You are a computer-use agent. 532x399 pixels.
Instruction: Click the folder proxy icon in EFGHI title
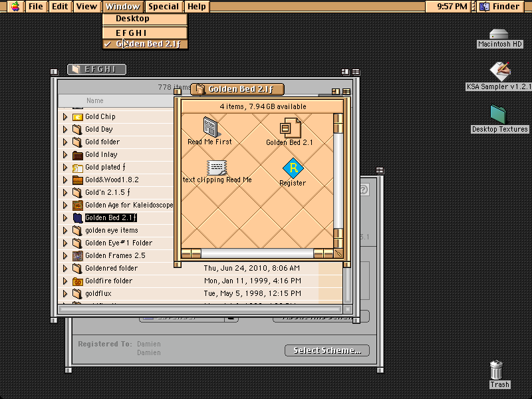(x=76, y=69)
